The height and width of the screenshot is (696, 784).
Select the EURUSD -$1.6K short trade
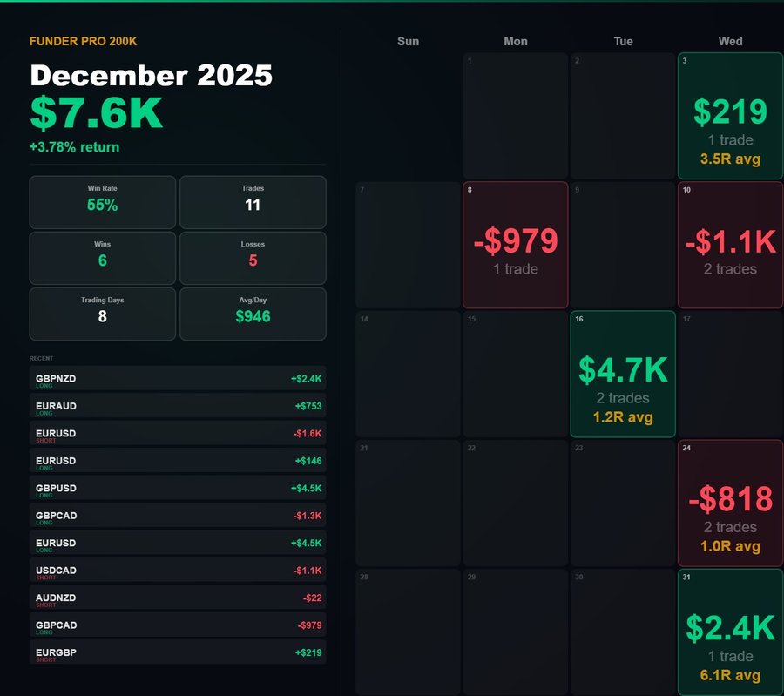tap(178, 434)
